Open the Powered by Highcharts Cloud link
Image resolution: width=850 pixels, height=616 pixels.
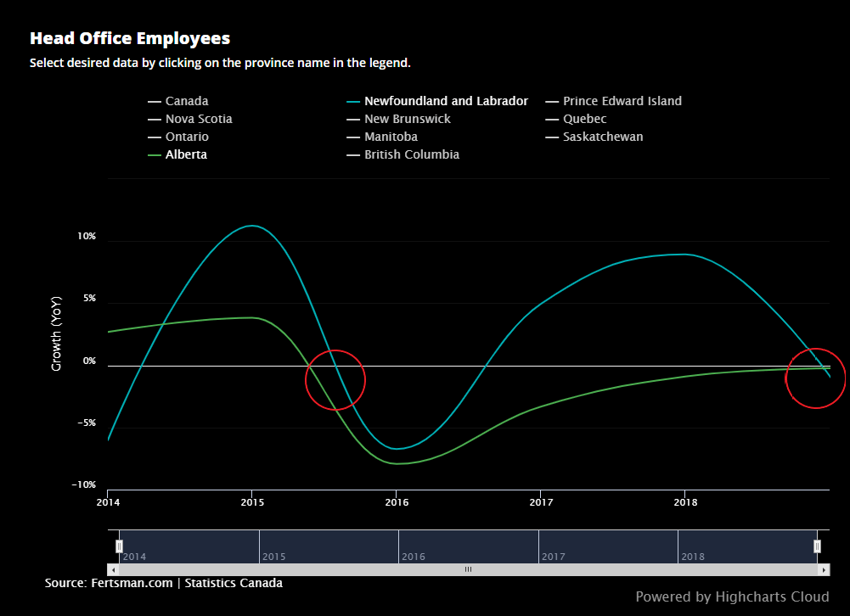tap(731, 596)
